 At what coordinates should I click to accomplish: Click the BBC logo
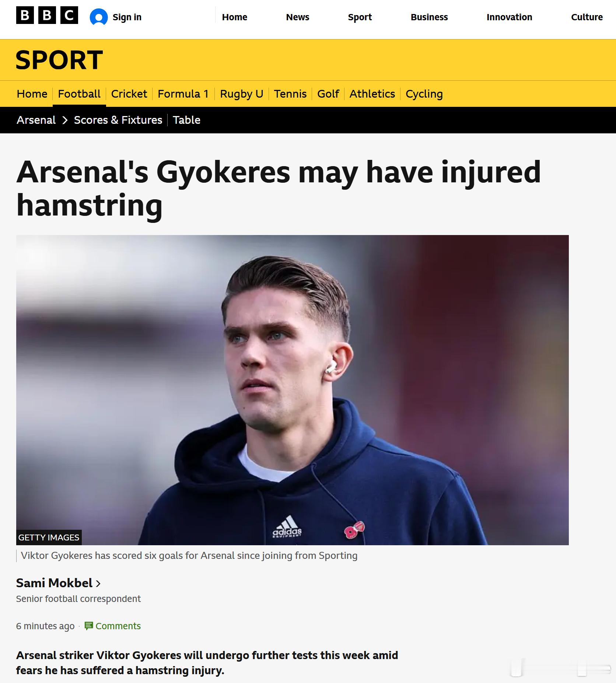click(x=47, y=15)
